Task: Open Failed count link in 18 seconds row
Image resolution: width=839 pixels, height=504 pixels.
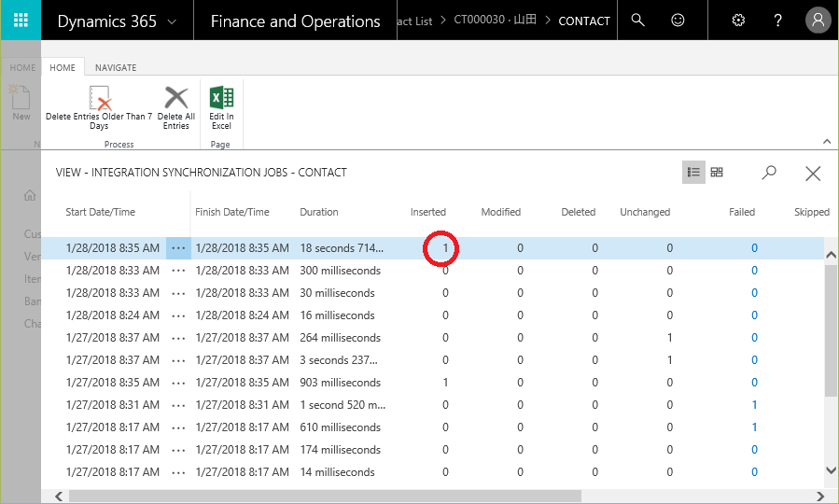Action: (754, 248)
